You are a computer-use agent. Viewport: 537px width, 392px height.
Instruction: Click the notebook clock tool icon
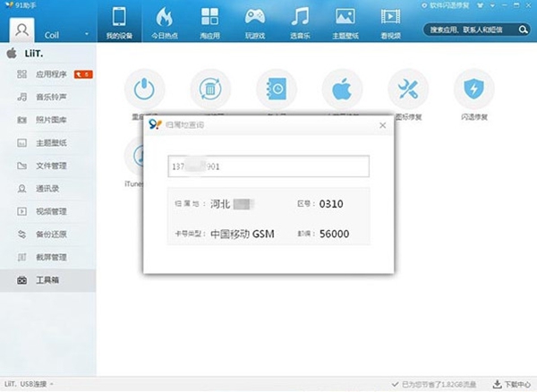277,89
